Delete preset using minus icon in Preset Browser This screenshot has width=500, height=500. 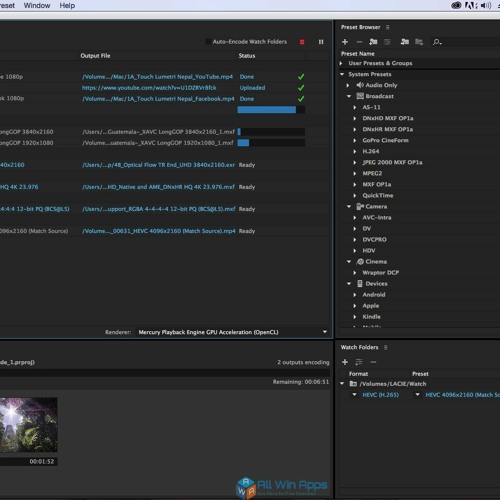point(359,42)
